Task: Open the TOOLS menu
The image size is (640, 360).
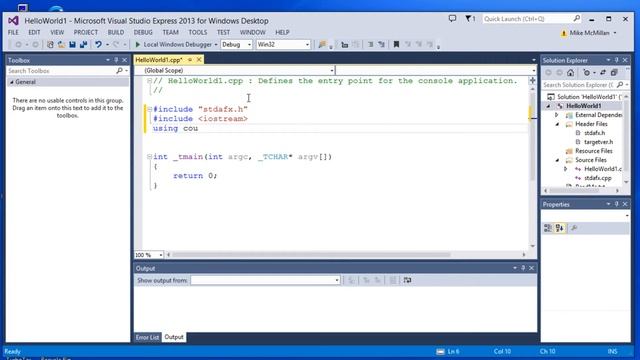Action: pos(198,32)
